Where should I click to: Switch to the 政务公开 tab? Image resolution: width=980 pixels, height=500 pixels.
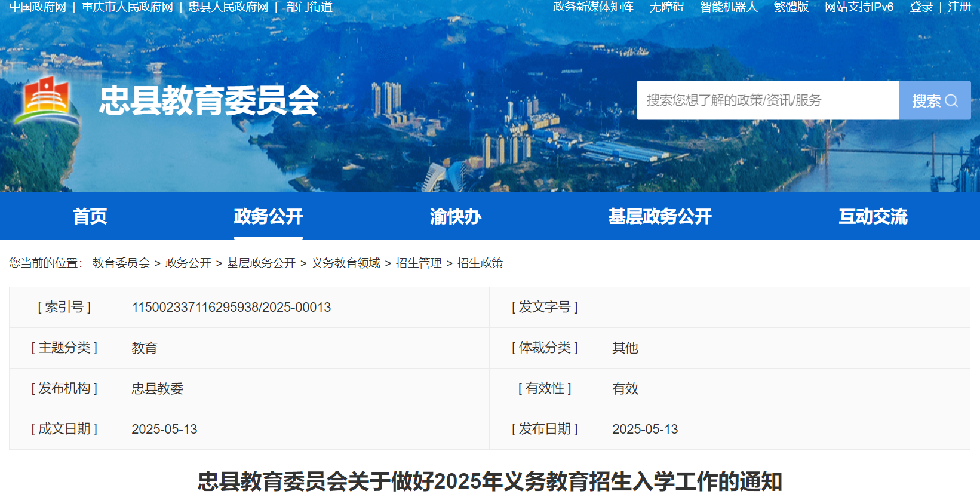[x=268, y=216]
